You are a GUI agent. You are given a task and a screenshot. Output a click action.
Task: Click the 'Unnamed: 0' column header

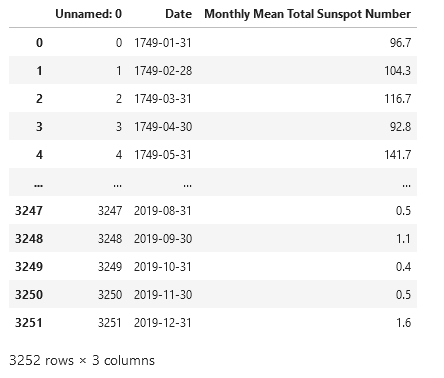point(88,14)
